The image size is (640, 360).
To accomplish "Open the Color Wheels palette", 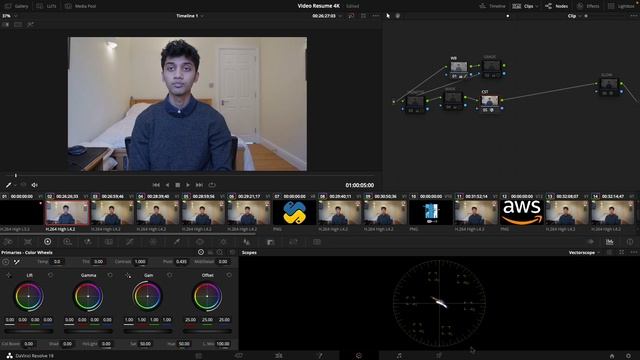I will click(48, 242).
